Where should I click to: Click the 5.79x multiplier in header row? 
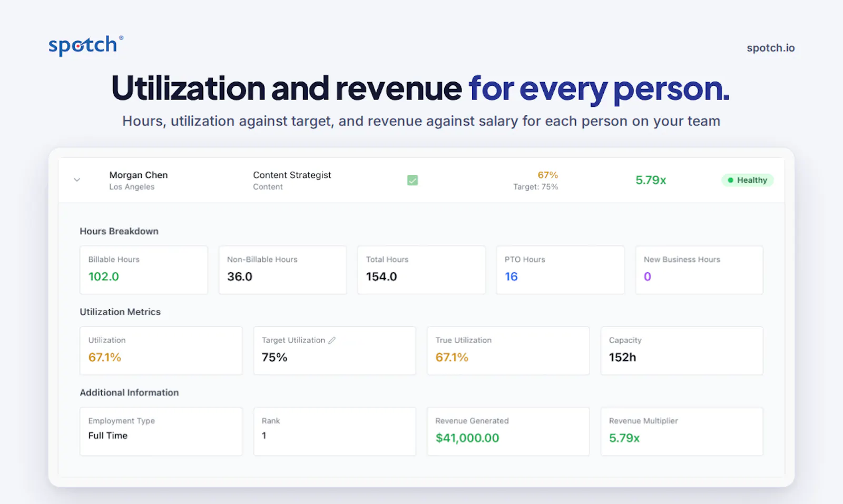pyautogui.click(x=651, y=180)
